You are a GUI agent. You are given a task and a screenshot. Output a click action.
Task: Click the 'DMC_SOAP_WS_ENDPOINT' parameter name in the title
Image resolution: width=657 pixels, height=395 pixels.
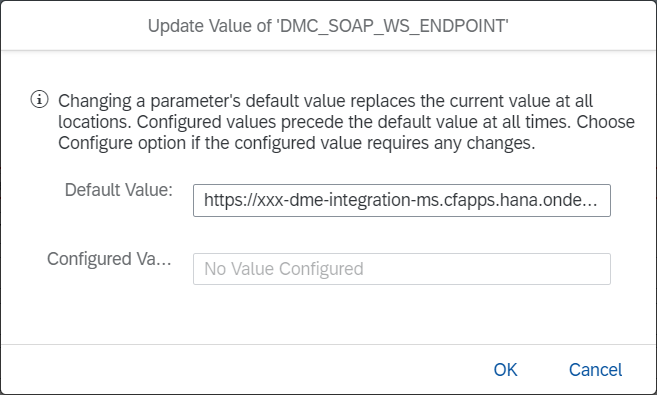[x=393, y=26]
